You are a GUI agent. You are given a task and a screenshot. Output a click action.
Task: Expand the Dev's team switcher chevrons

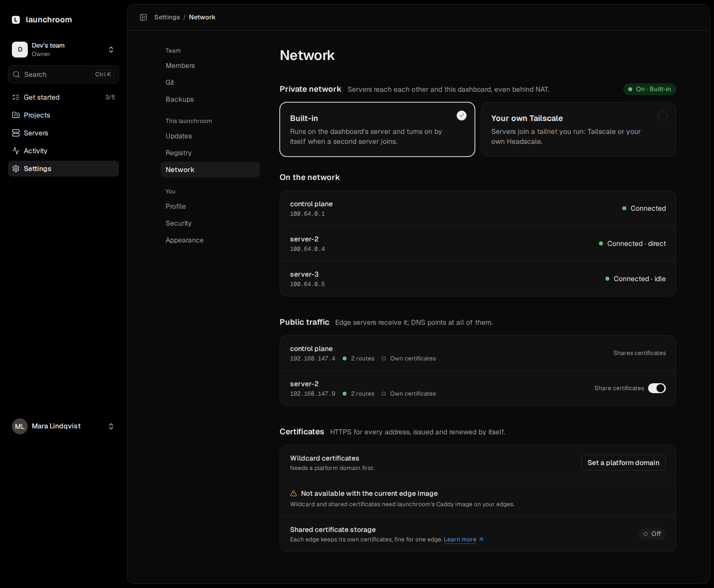[x=111, y=50]
